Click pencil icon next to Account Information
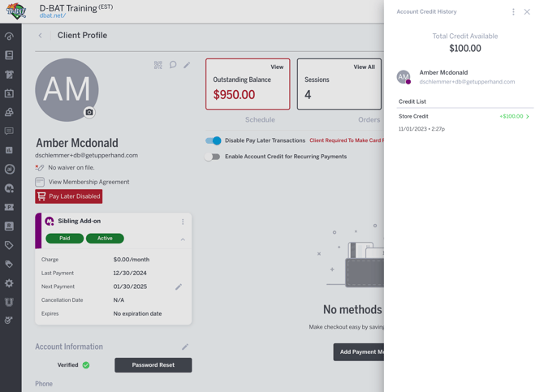This screenshot has width=544, height=392. click(x=185, y=347)
